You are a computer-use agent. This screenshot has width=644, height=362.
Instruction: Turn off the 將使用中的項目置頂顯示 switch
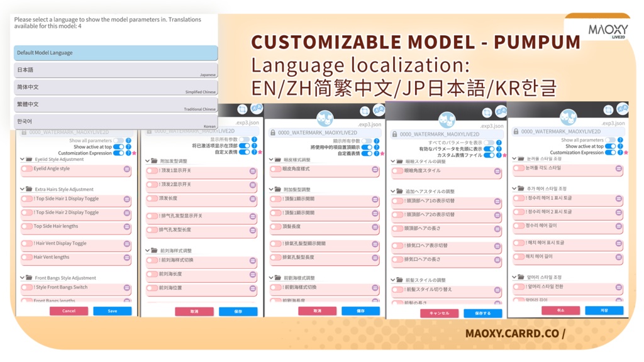pyautogui.click(x=367, y=147)
